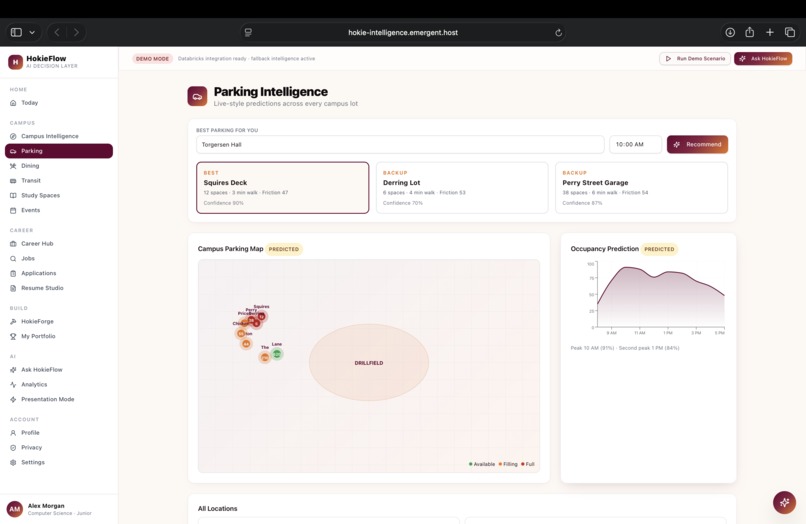Open browser downloads
This screenshot has height=524, width=806.
pos(730,32)
